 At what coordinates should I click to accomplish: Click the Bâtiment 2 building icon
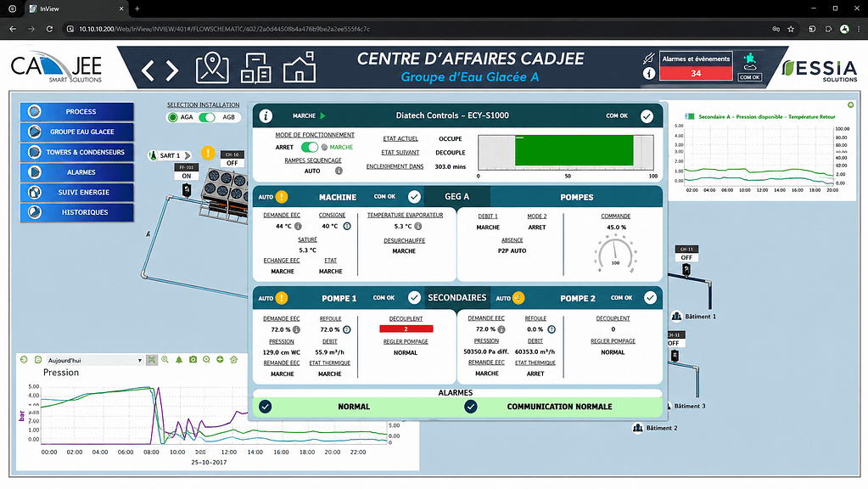click(638, 428)
